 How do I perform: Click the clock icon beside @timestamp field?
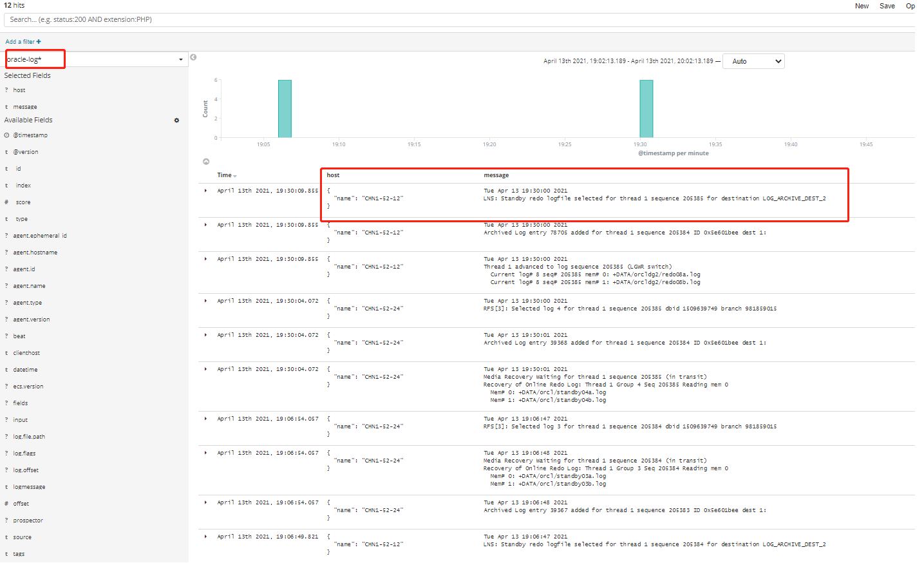tap(7, 135)
